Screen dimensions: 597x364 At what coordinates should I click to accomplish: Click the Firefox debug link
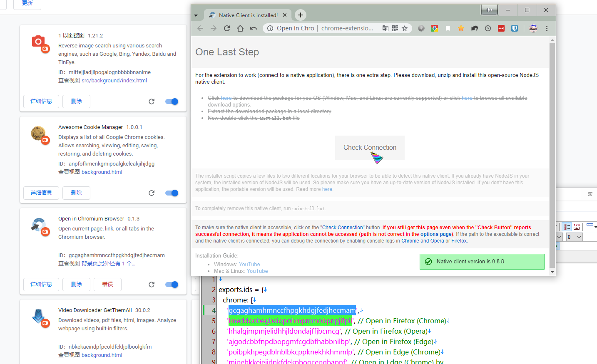(x=459, y=241)
